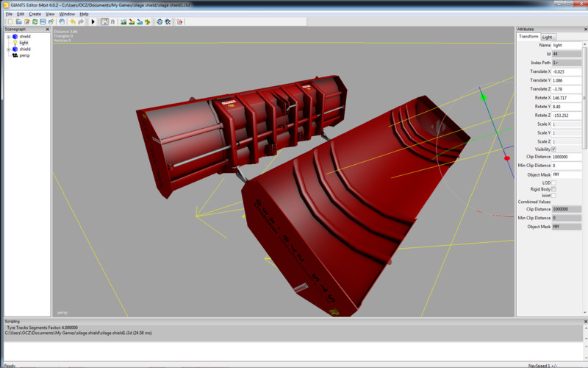This screenshot has height=368, width=588.
Task: Expand the second shield tree node
Action: coord(8,49)
